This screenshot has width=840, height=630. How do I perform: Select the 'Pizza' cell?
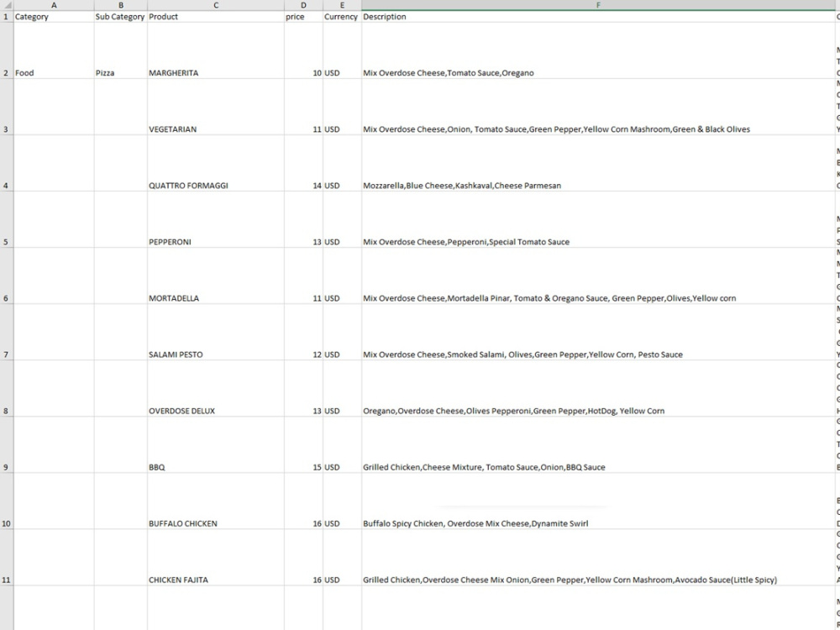(x=120, y=50)
